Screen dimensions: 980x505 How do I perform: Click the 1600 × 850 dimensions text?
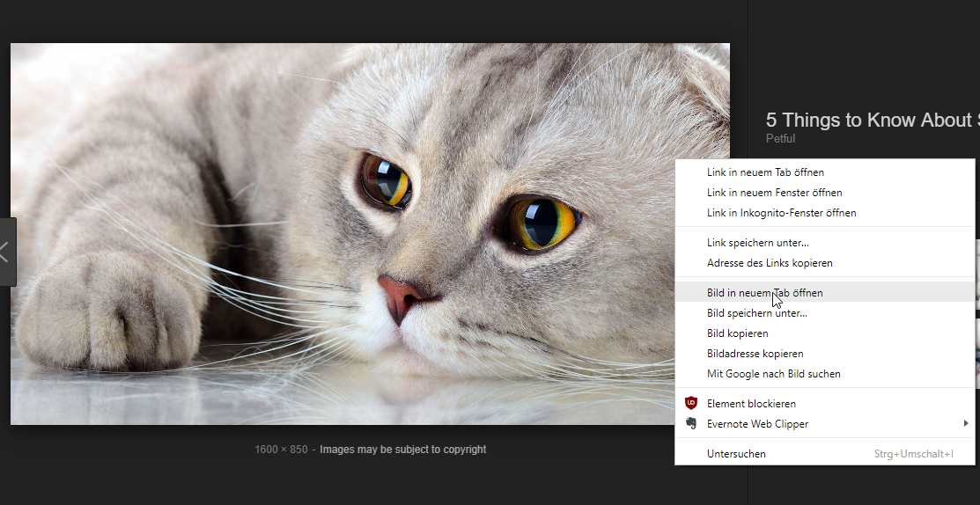pos(281,450)
